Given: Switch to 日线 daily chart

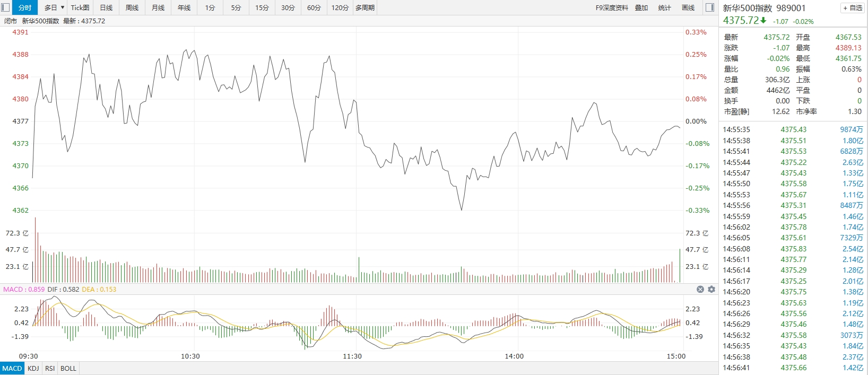Looking at the screenshot, I should point(106,7).
